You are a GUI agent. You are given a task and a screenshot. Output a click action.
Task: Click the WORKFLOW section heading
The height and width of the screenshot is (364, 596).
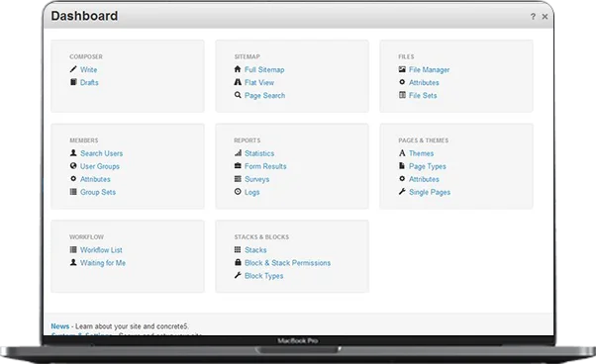pos(86,236)
